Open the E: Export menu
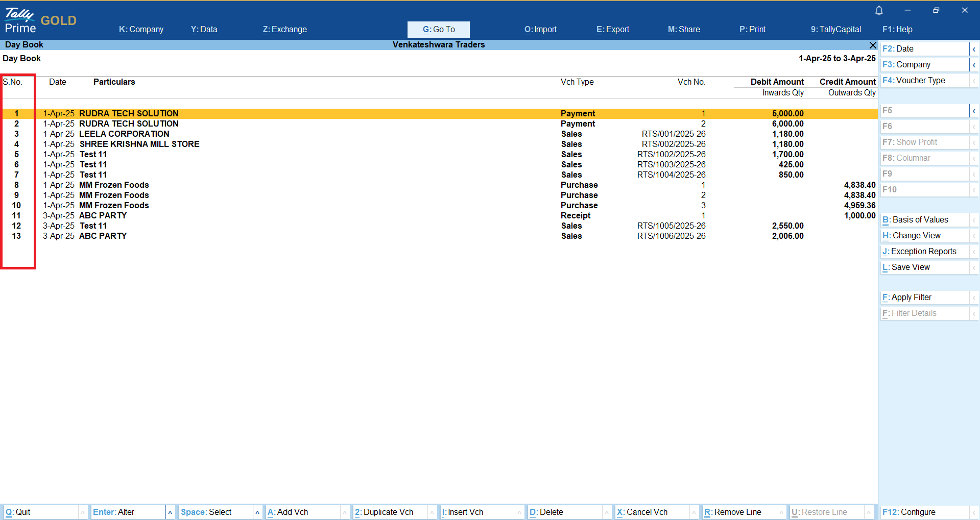Viewport: 980px width, 520px height. click(612, 30)
